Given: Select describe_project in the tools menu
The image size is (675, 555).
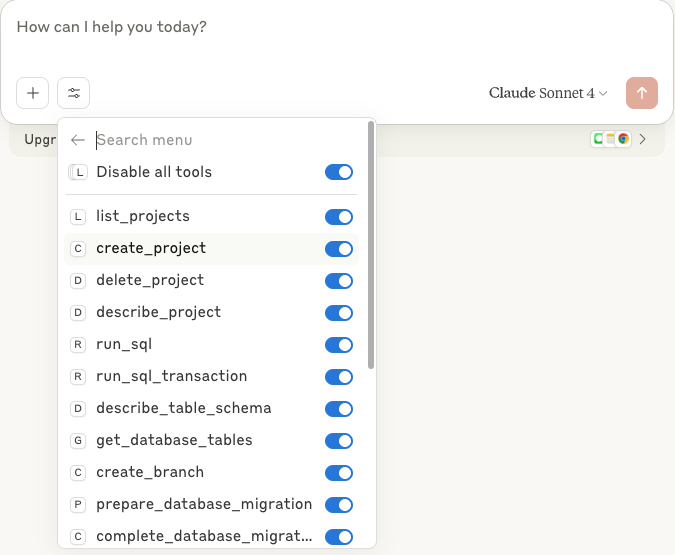Looking at the screenshot, I should pos(158,313).
